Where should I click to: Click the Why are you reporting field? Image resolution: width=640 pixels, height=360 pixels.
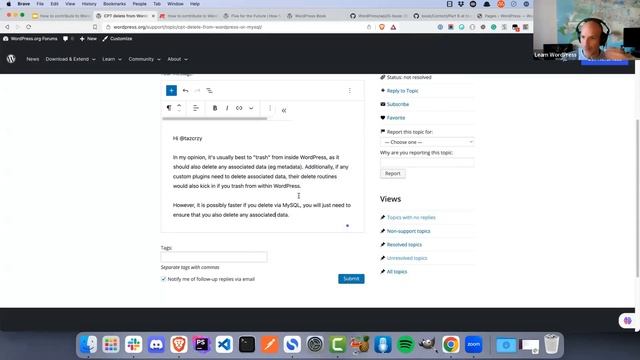(x=427, y=162)
